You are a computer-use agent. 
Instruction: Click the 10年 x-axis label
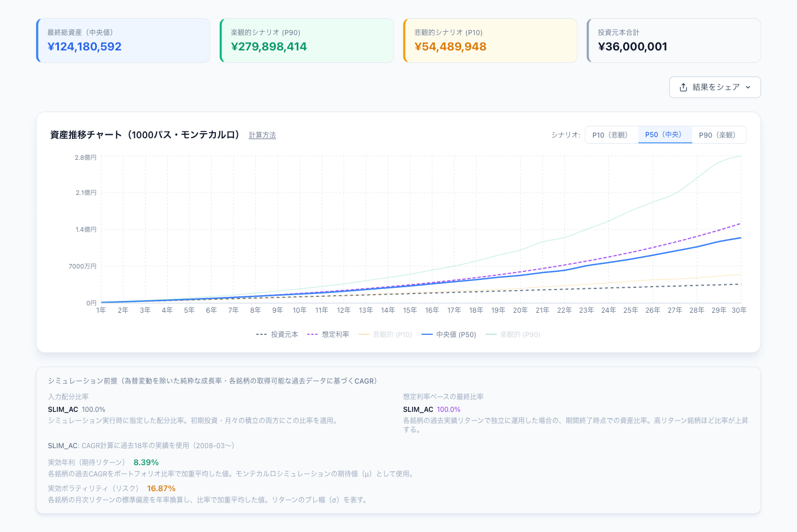300,310
